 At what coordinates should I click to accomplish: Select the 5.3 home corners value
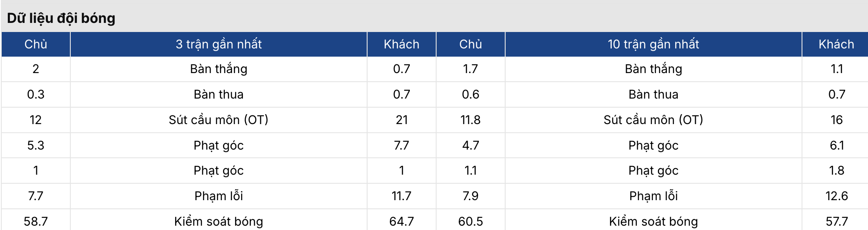pyautogui.click(x=36, y=145)
